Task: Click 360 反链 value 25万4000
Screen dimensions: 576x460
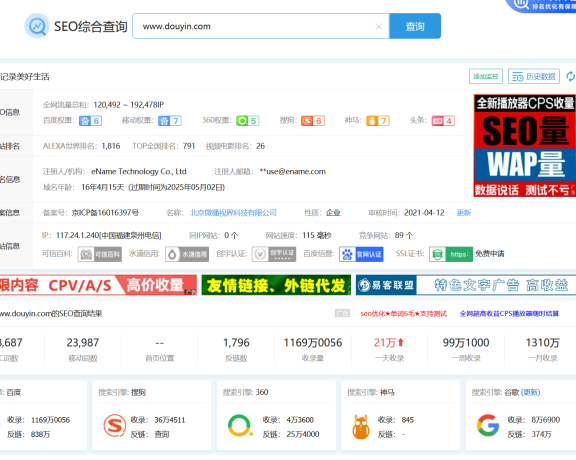Action: click(303, 434)
